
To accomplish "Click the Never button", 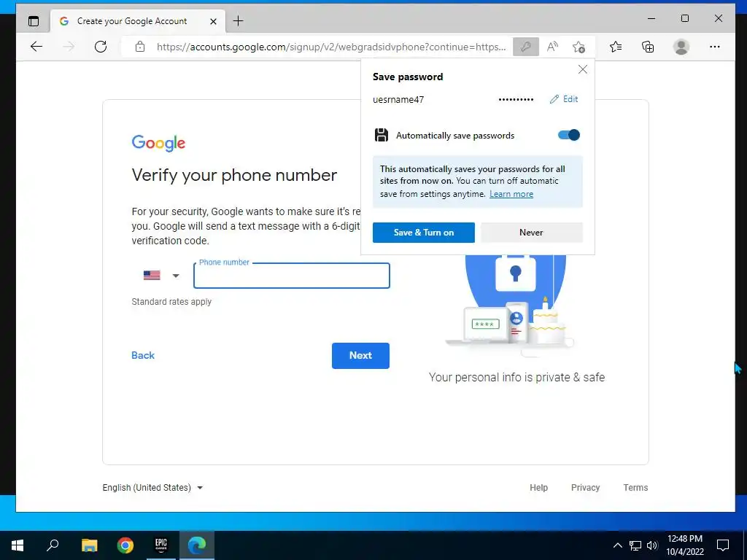I will [531, 233].
